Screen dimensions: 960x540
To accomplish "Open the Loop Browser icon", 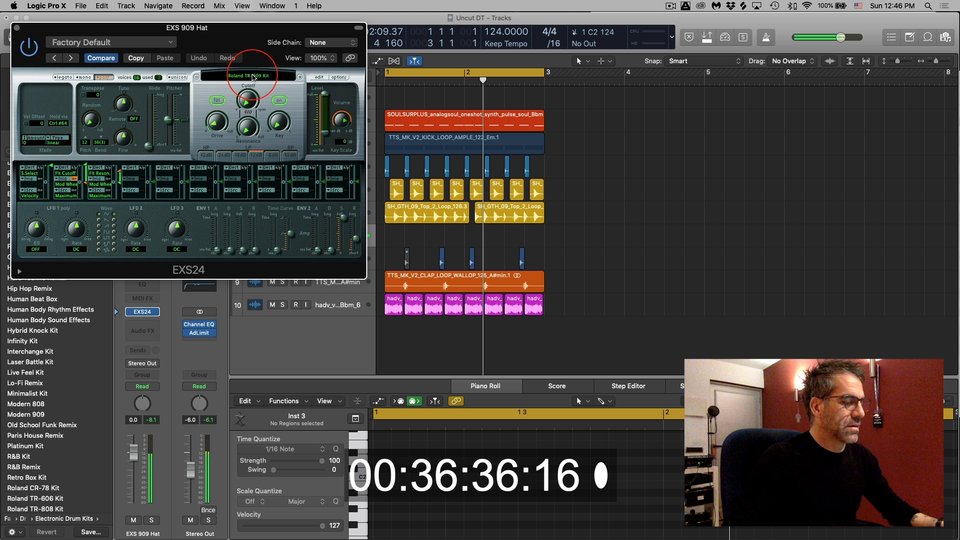I will [928, 37].
